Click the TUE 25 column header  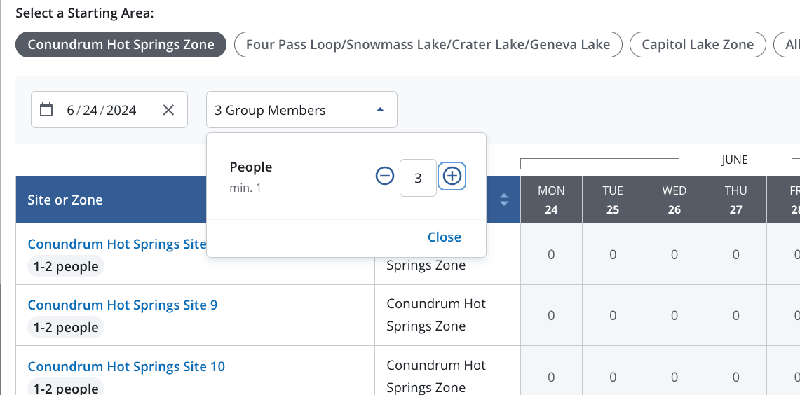click(613, 200)
